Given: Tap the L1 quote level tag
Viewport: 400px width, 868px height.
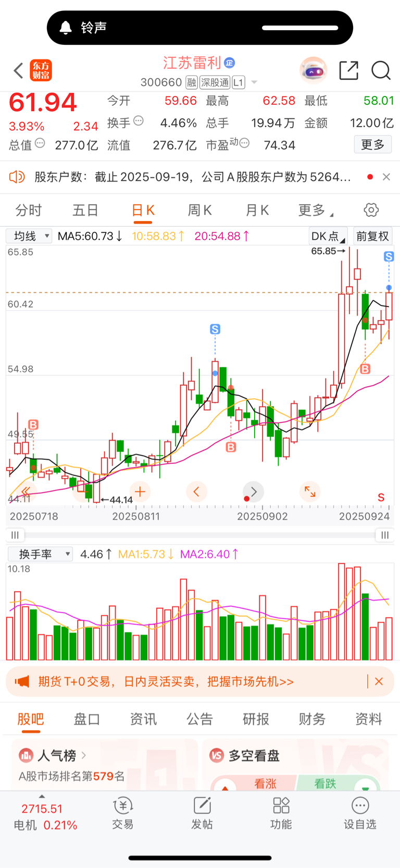Looking at the screenshot, I should (x=238, y=82).
